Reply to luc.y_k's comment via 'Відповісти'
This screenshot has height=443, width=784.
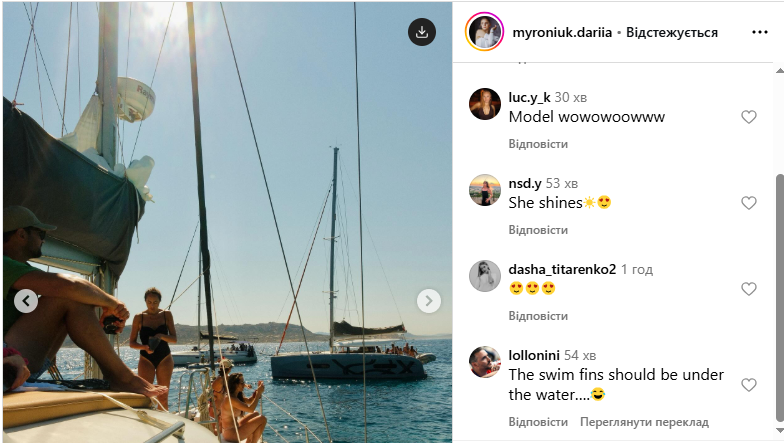tap(538, 144)
